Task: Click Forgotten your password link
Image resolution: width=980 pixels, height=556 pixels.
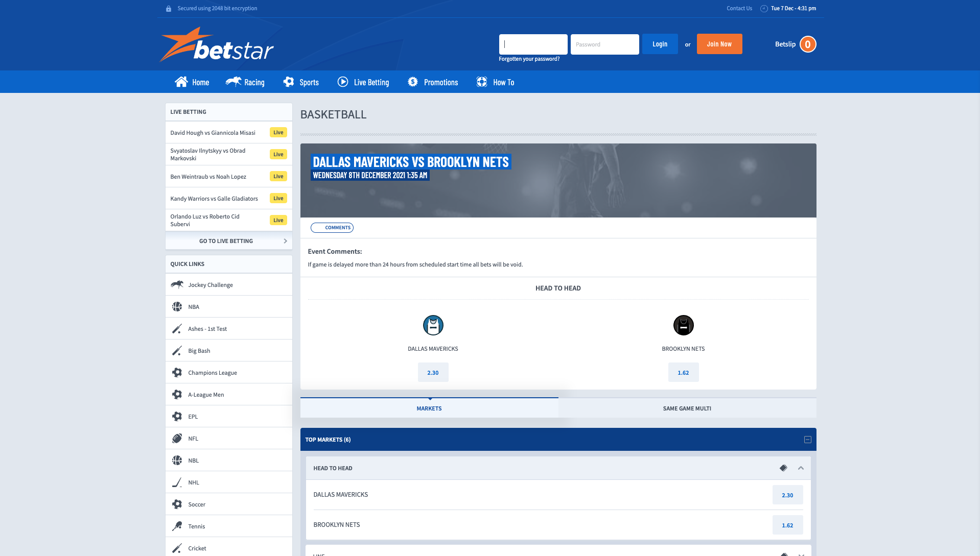Action: click(529, 59)
